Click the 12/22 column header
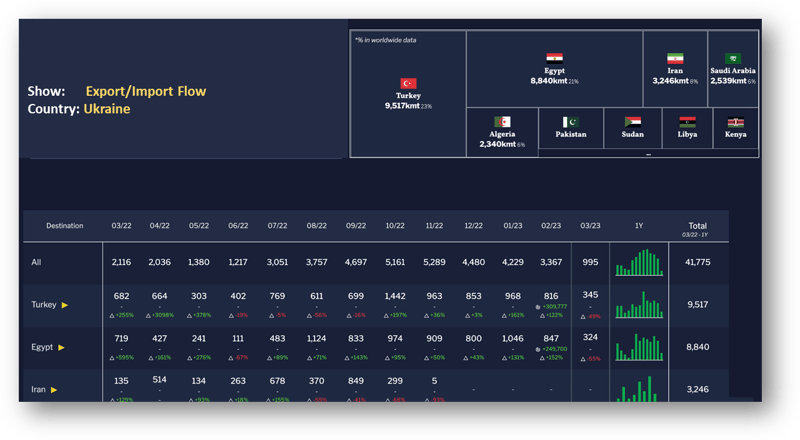 click(x=473, y=226)
